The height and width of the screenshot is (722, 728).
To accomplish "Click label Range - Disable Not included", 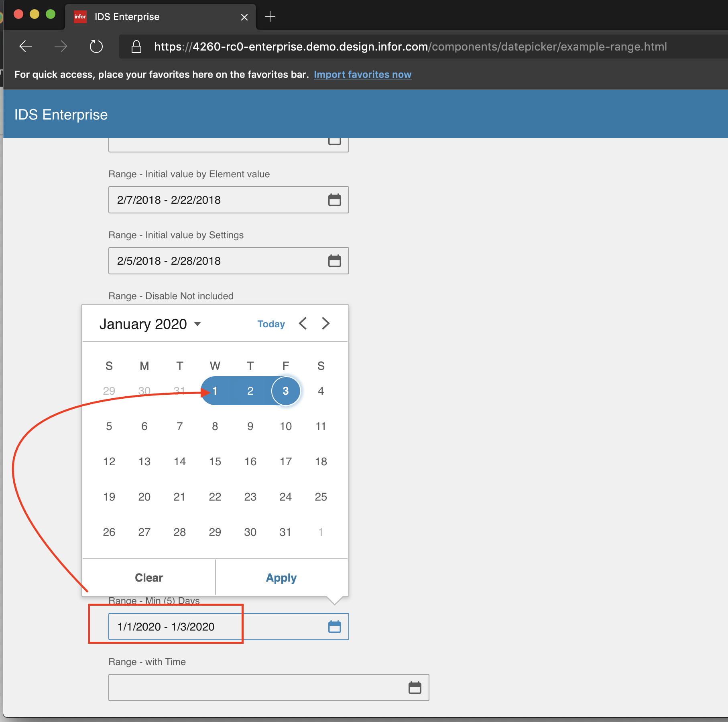I will [x=171, y=296].
